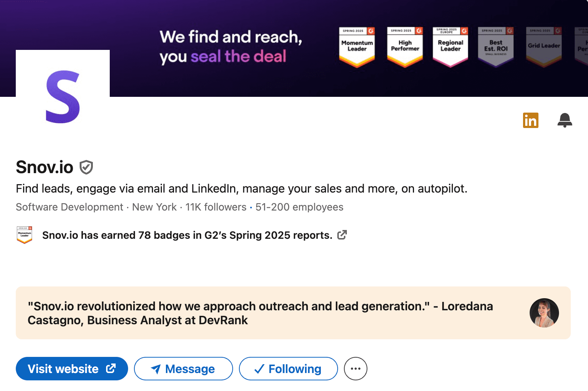Screen dimensions: 588x391
Task: Open the G2 Spring 2025 badges text link
Action: coord(187,235)
